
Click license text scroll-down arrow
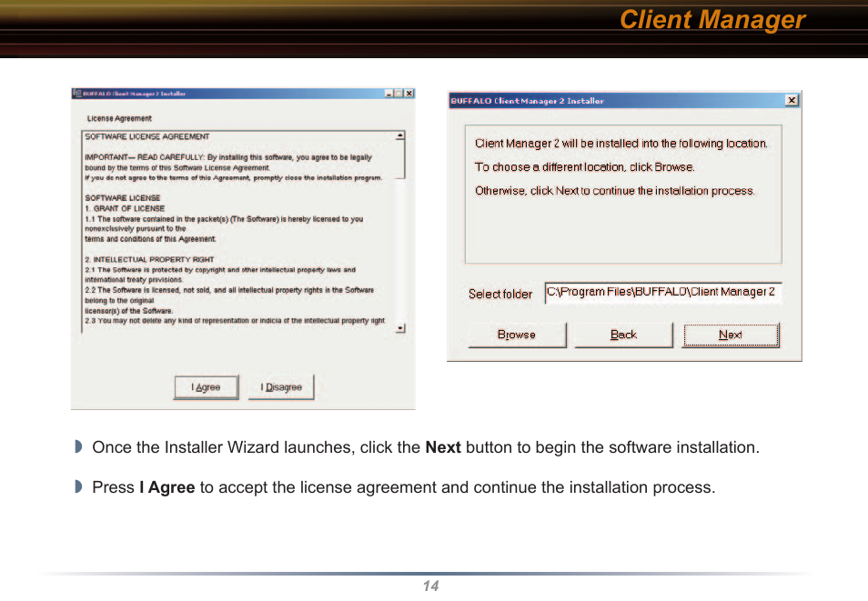[x=400, y=328]
